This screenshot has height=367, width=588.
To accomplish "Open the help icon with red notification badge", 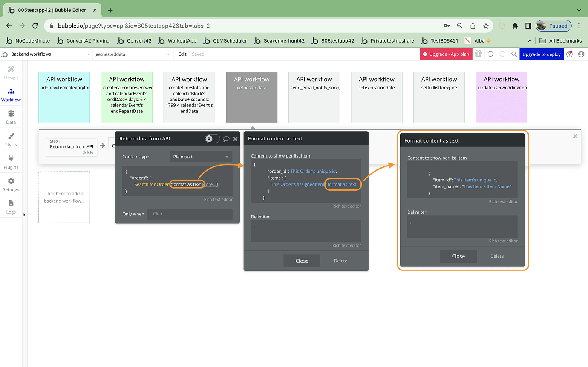I will click(570, 54).
